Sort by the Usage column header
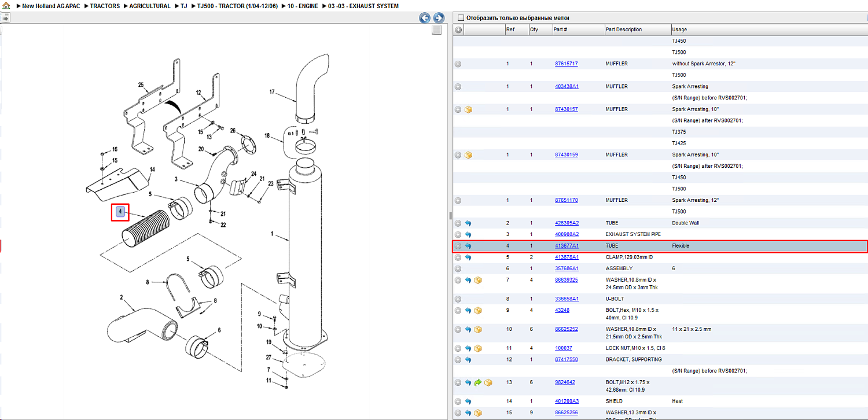Screen dimensions: 868x420 coord(769,30)
